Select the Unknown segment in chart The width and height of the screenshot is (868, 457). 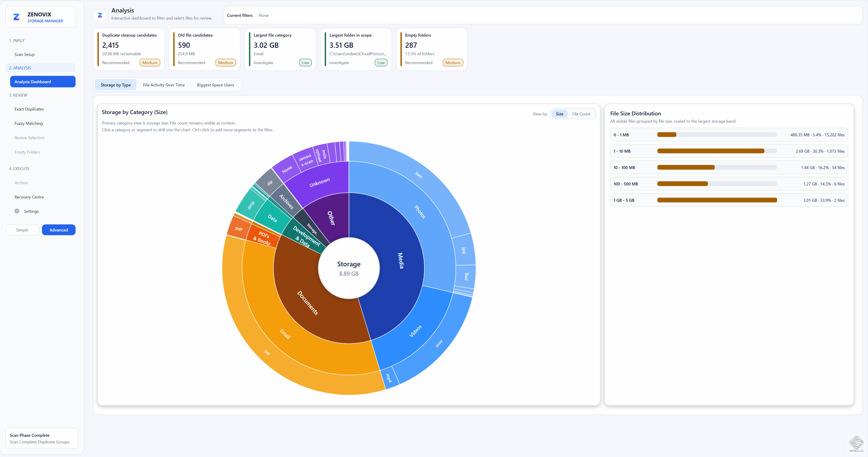tap(319, 182)
